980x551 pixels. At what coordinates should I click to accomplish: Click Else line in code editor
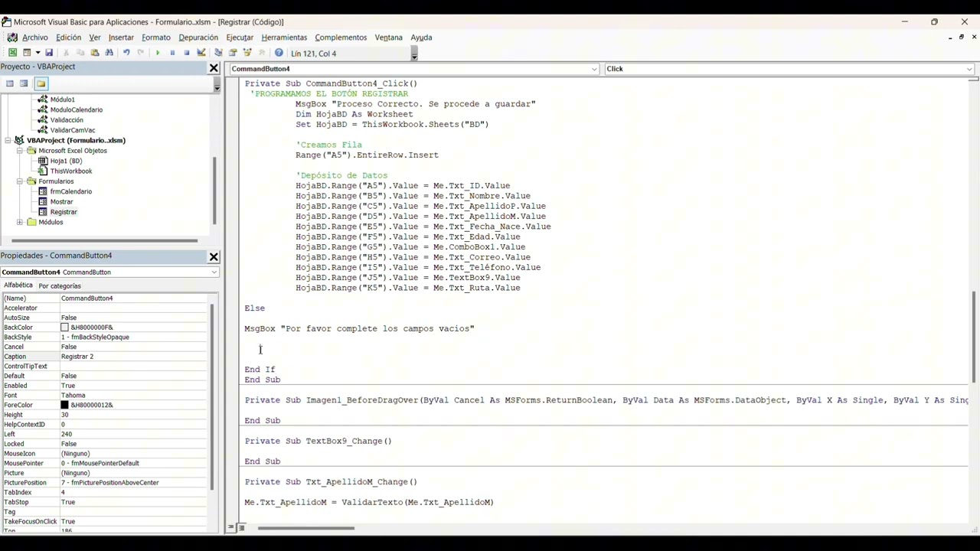pos(255,308)
